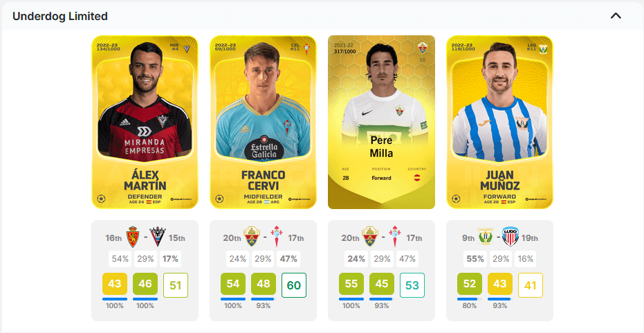
Task: Select the 60 projected score for Franco Cervi
Action: tap(294, 285)
